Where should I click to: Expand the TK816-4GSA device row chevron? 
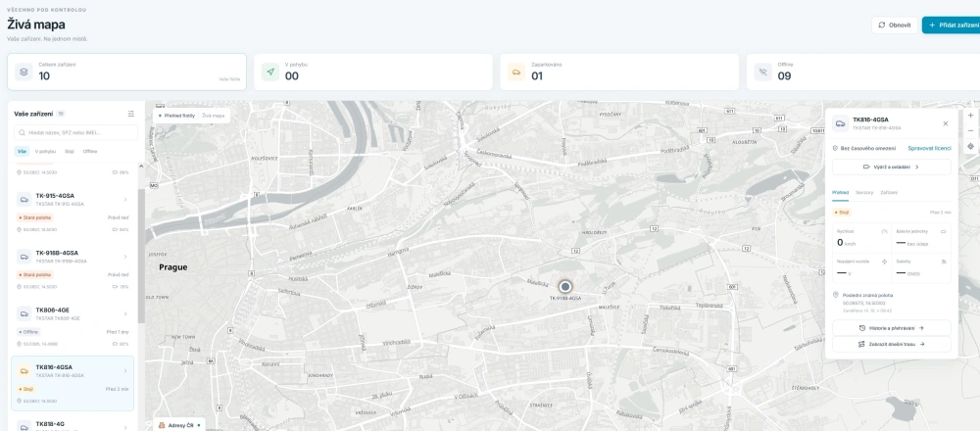[x=125, y=371]
